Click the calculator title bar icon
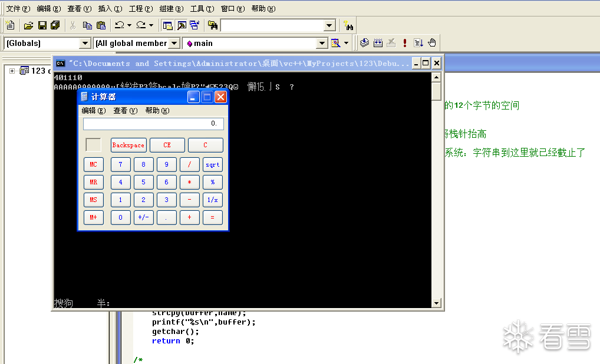This screenshot has height=364, width=600. point(84,97)
